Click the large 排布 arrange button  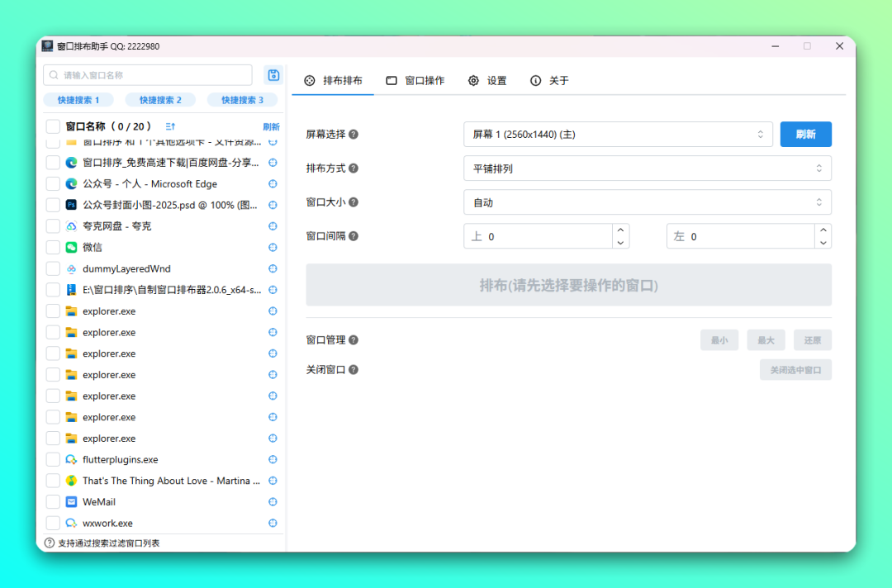tap(568, 285)
